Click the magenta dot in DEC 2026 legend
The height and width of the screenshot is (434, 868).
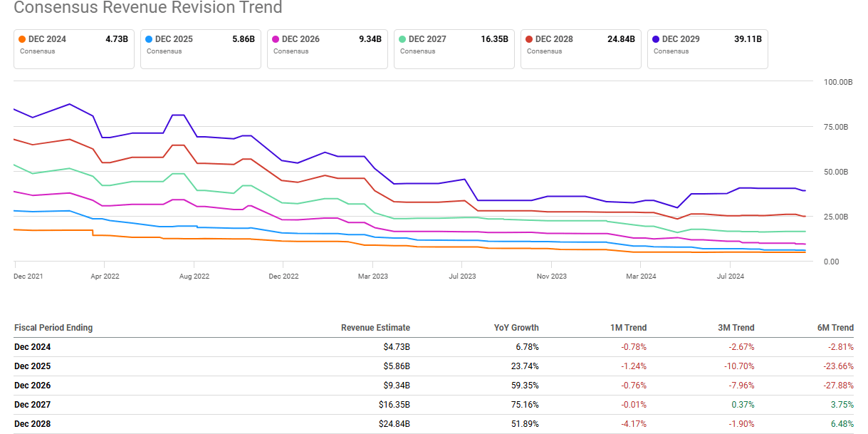click(276, 39)
